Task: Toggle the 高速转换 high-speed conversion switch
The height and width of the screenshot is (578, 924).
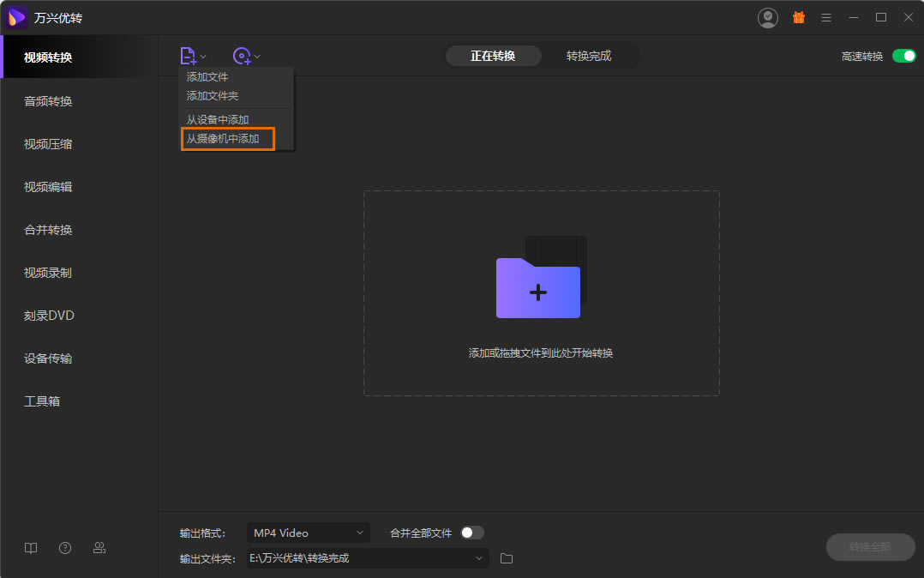Action: [x=903, y=56]
